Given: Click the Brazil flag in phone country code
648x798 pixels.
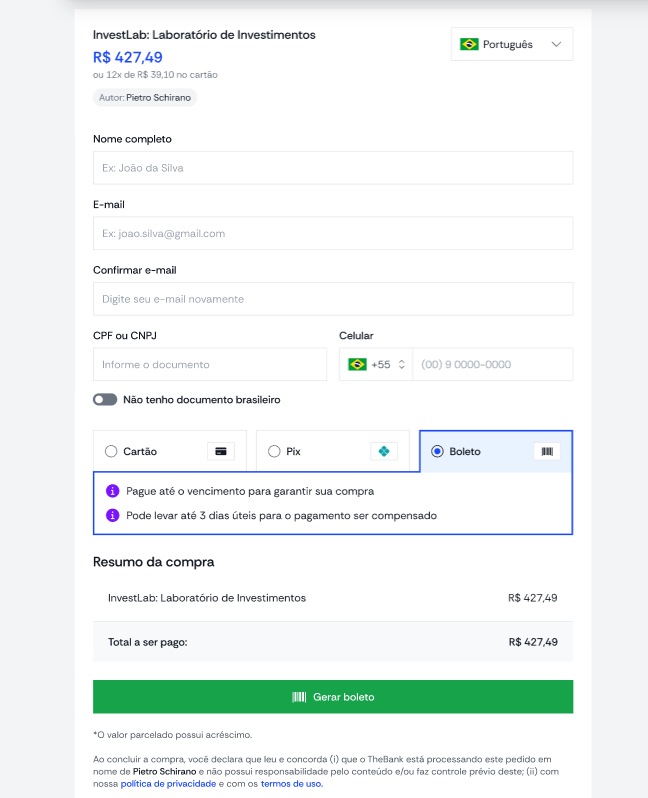Looking at the screenshot, I should (x=357, y=364).
